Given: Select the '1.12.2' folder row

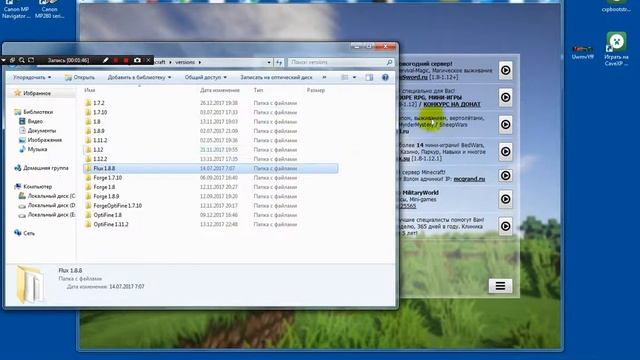Looking at the screenshot, I should [211, 159].
